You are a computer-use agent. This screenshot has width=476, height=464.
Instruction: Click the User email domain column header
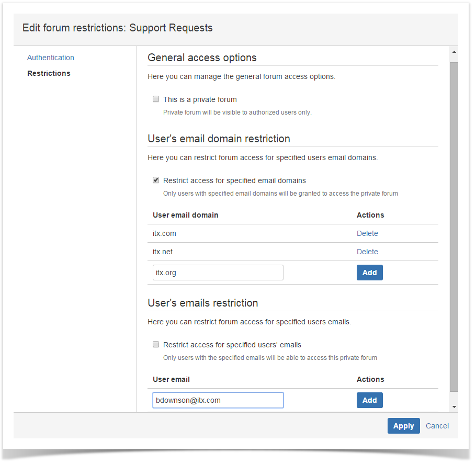pyautogui.click(x=186, y=215)
